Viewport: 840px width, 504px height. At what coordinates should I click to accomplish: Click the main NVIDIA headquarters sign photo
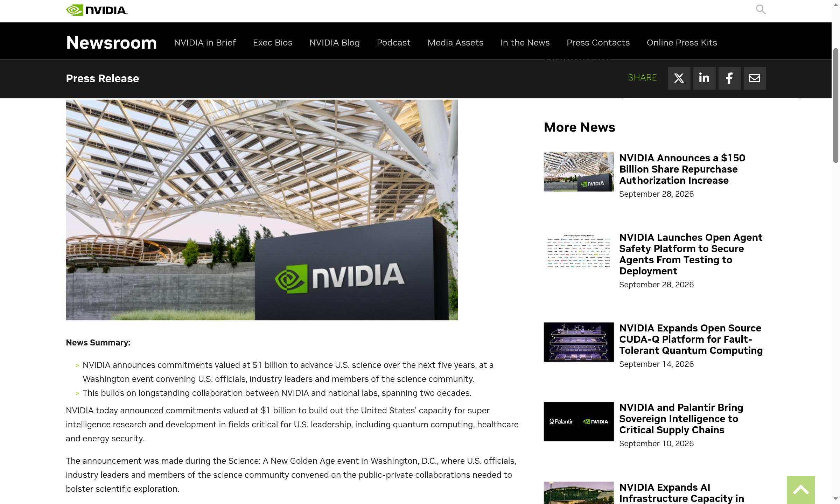point(262,210)
